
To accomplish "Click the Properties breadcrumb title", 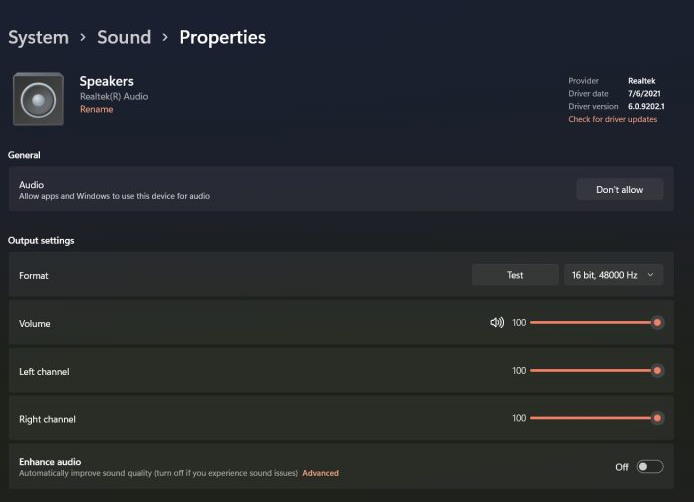I will click(x=222, y=37).
